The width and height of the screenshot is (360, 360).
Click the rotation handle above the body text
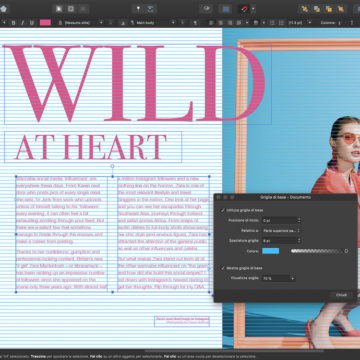coord(112,166)
